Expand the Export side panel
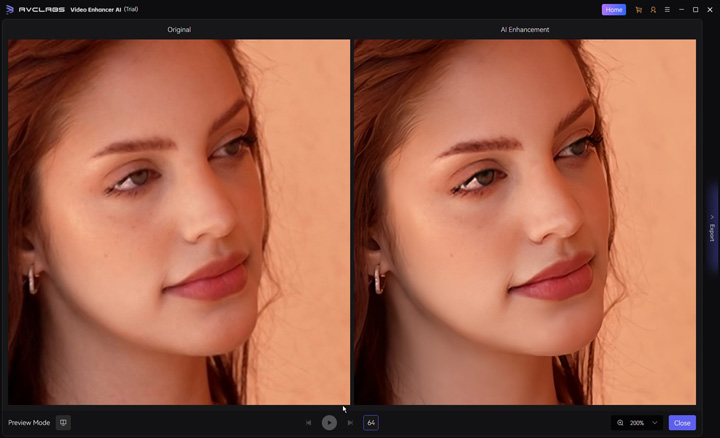 pos(712,229)
